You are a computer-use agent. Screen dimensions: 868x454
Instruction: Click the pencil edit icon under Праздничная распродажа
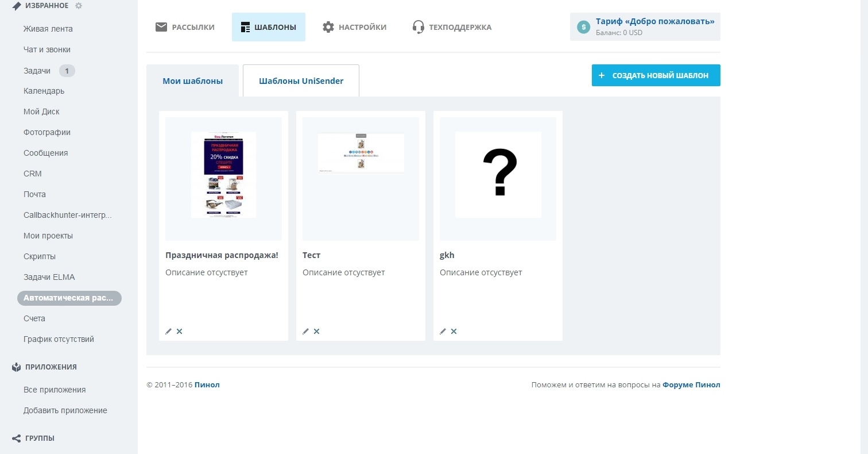click(168, 331)
